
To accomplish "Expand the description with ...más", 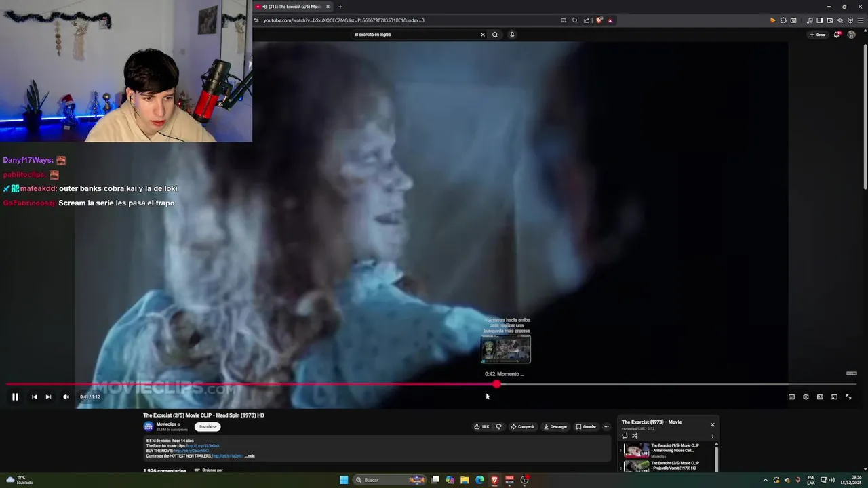I will click(250, 456).
